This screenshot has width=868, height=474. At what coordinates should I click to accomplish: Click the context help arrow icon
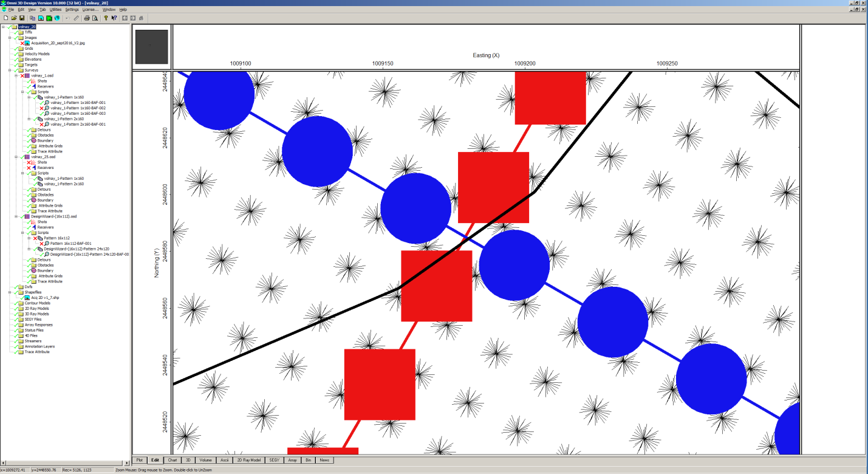coord(114,18)
